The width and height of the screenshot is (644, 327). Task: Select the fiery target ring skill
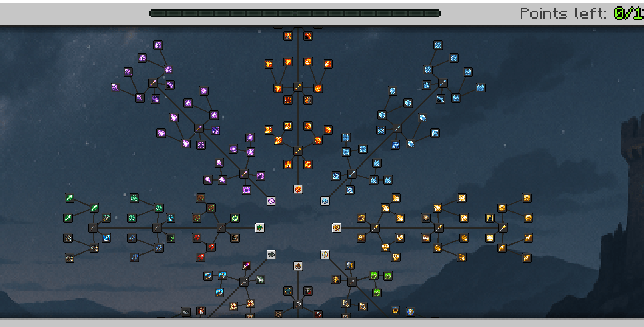pyautogui.click(x=288, y=100)
